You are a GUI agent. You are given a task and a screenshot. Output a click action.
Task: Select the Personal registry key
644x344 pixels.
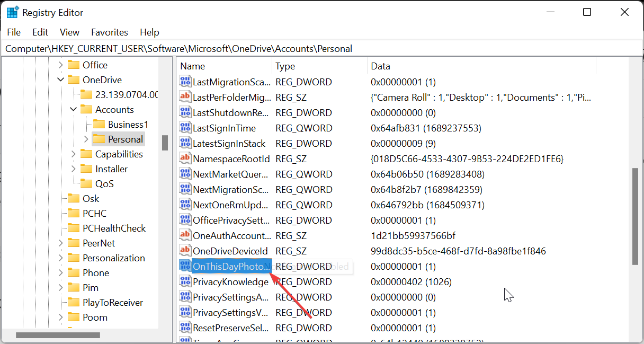coord(126,139)
